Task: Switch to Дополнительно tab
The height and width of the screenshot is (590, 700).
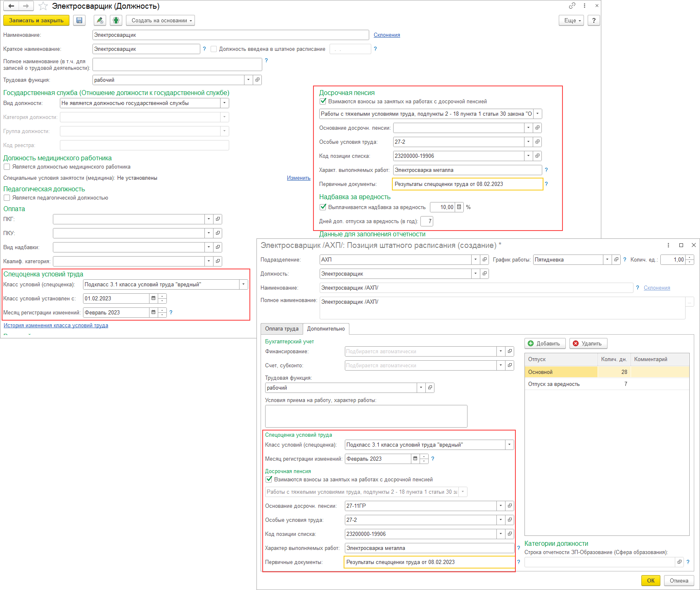Action: click(x=326, y=329)
